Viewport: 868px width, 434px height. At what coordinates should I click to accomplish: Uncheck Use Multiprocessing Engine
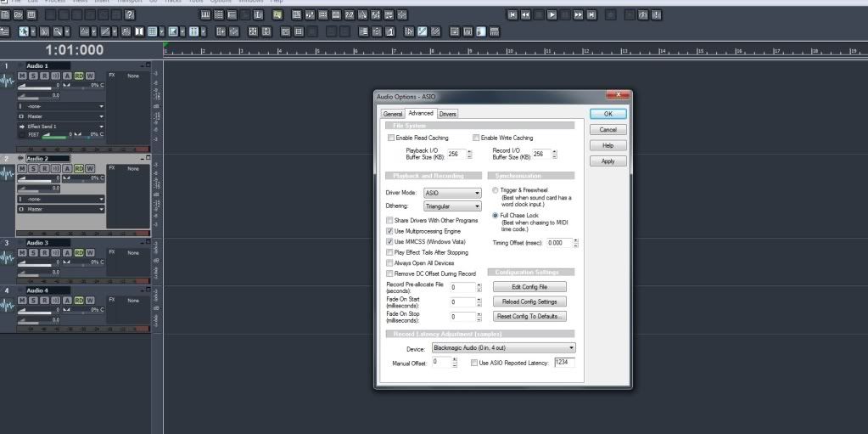[x=390, y=231]
